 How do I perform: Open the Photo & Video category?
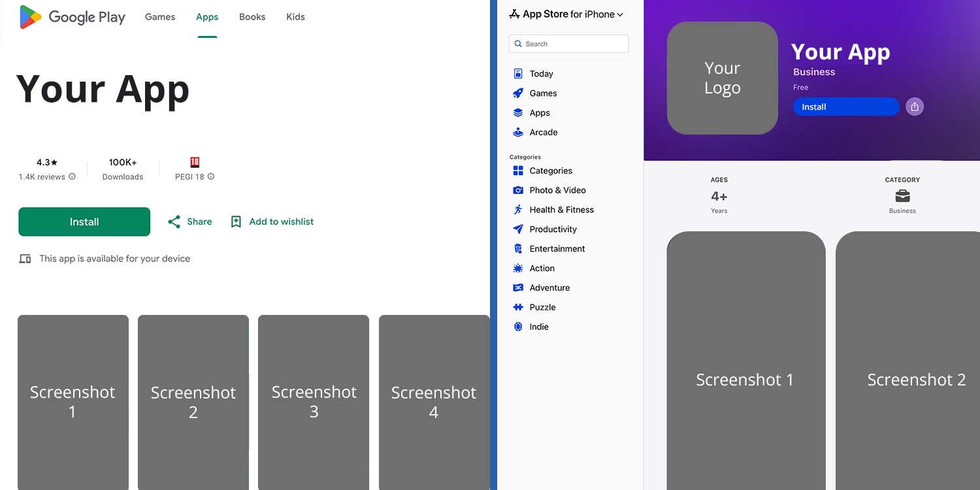tap(518, 189)
